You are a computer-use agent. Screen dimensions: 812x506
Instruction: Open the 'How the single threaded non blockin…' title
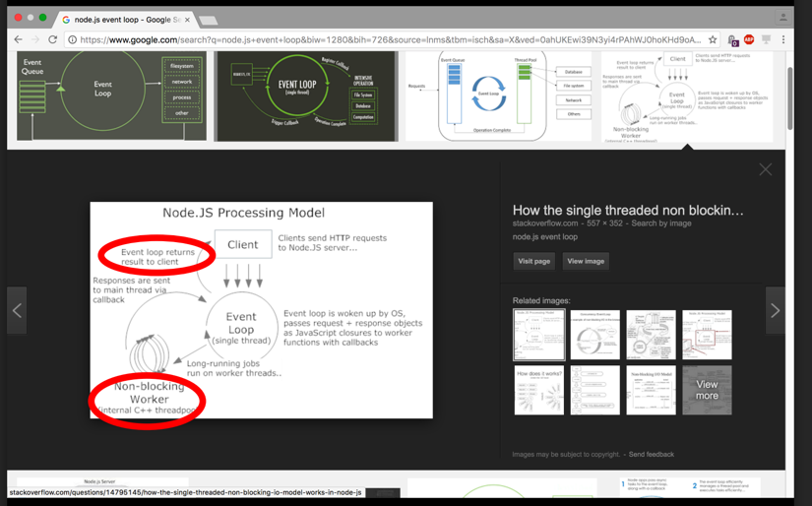click(x=628, y=211)
